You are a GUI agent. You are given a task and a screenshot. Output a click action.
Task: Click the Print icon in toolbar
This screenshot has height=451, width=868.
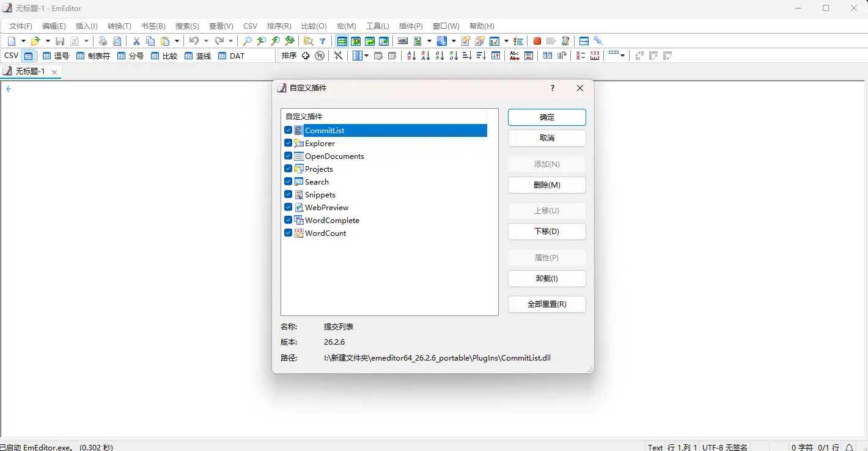(x=103, y=41)
